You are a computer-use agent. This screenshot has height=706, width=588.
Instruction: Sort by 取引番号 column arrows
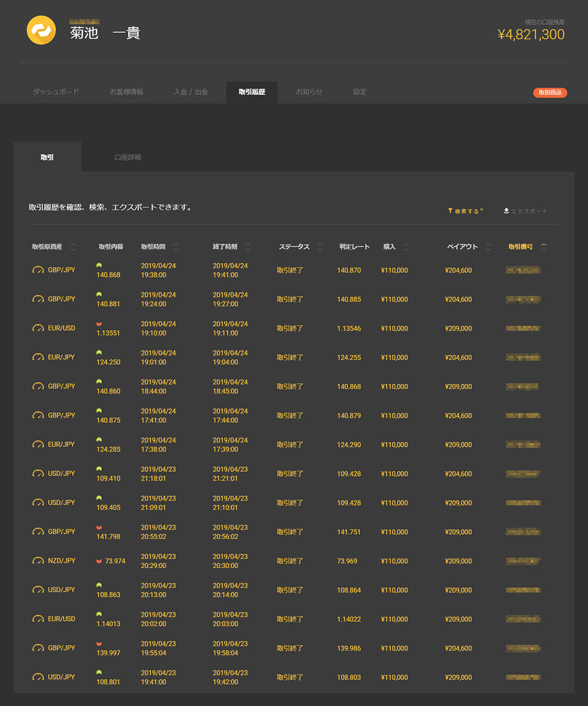point(543,247)
